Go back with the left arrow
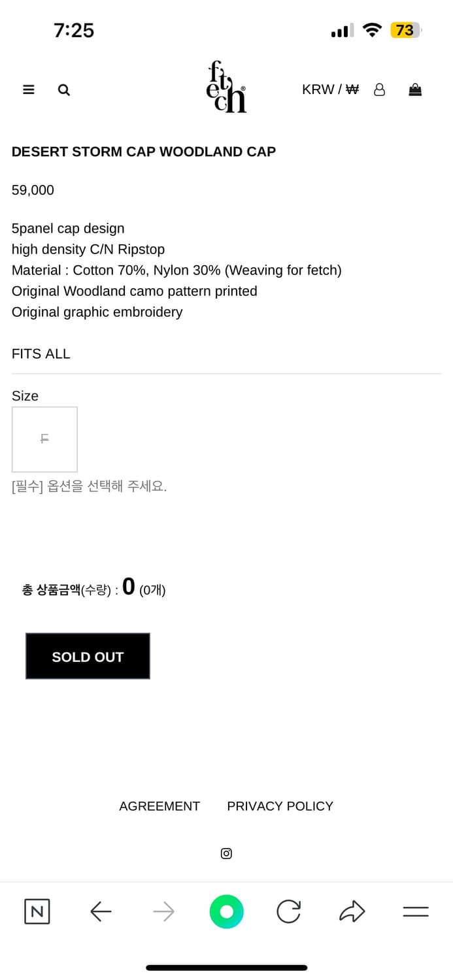Viewport: 453px width, 980px height. click(101, 911)
